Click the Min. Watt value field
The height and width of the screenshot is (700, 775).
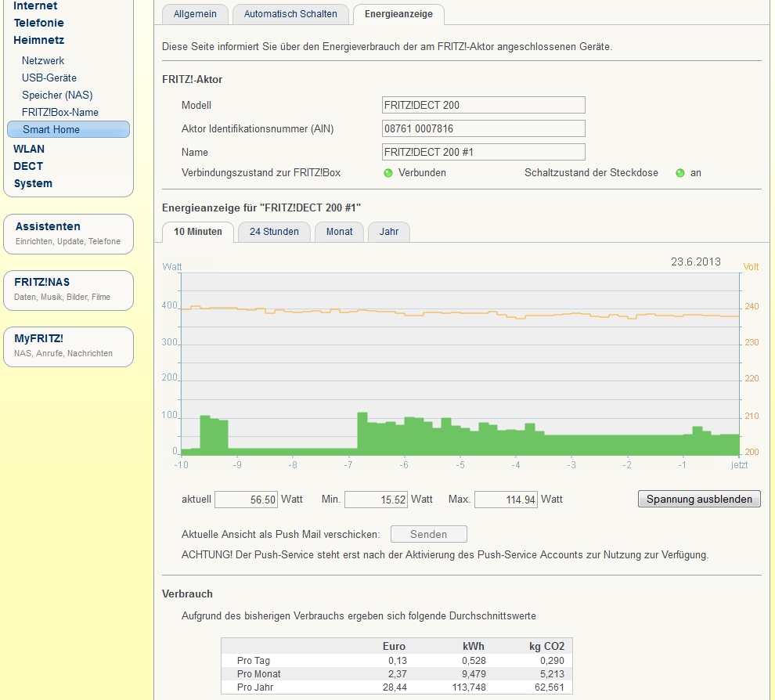point(376,500)
